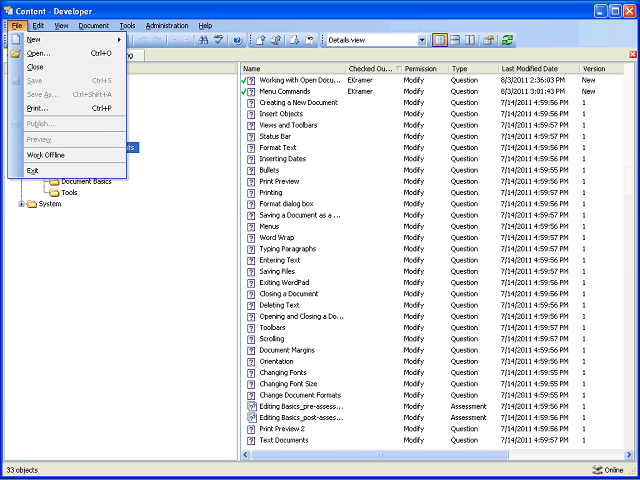Select the 'Creating a New Document' row
The image size is (640, 480).
click(432, 103)
